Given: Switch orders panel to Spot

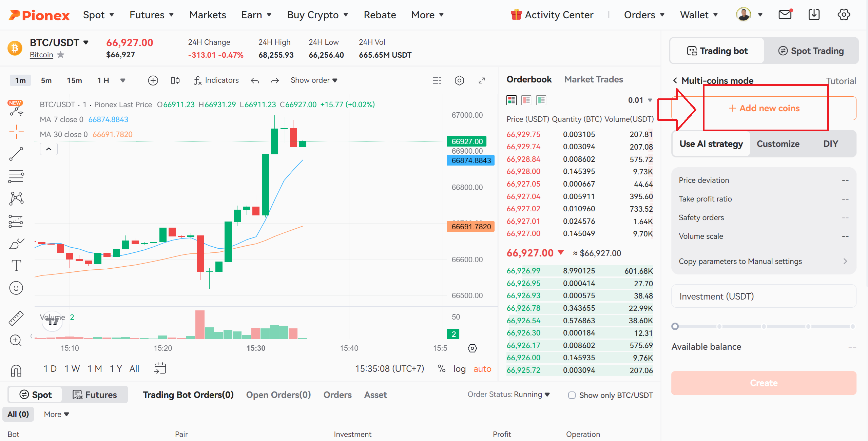Looking at the screenshot, I should tap(35, 395).
